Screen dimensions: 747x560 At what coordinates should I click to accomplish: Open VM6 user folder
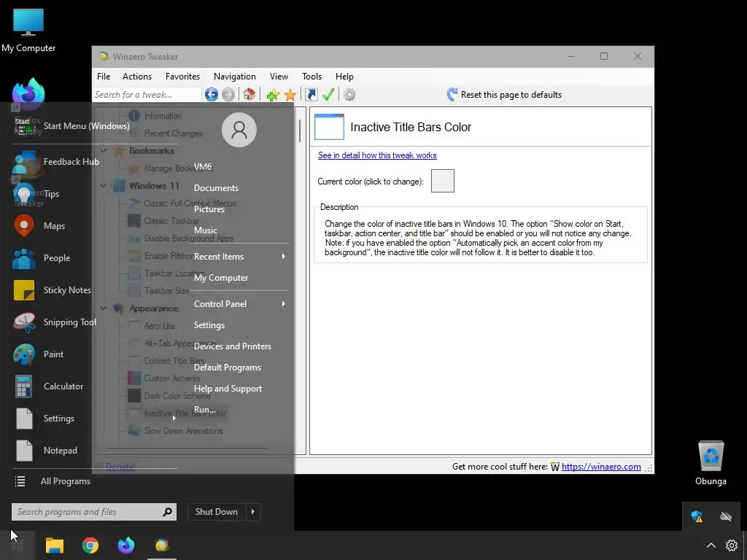(x=203, y=167)
